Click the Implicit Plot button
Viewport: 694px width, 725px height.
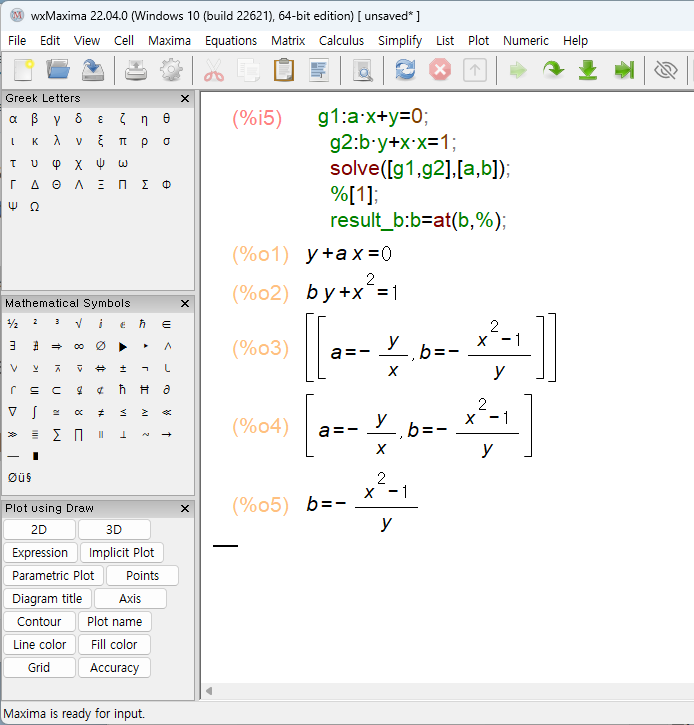[122, 553]
